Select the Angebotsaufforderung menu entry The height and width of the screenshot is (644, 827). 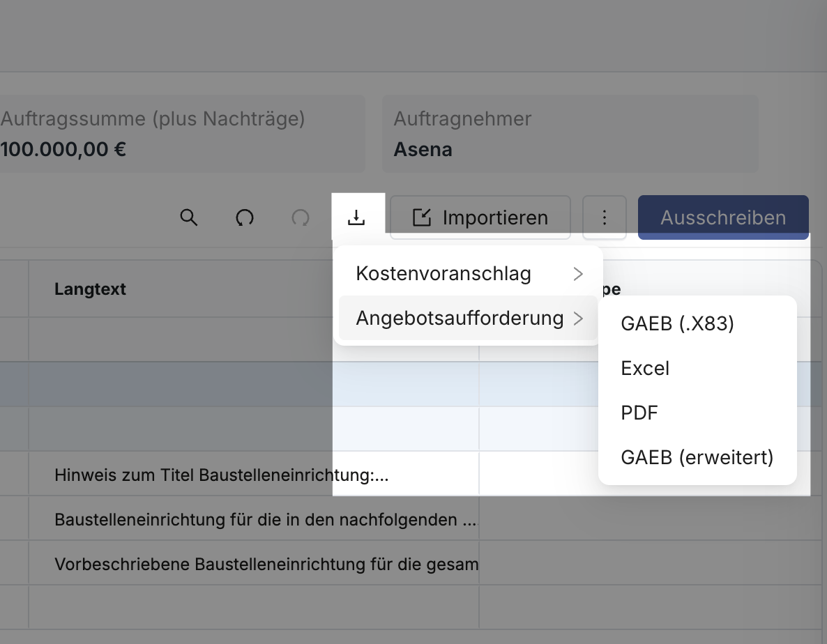coord(460,319)
